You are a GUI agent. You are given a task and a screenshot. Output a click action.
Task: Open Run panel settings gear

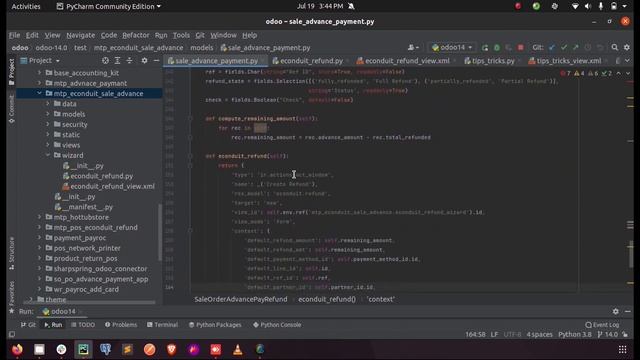(616, 311)
